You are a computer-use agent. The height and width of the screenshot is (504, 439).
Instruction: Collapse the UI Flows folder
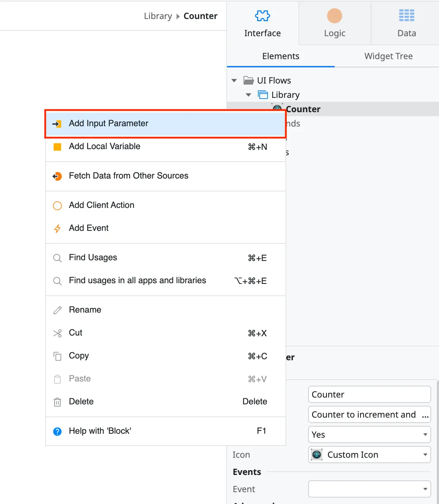click(x=234, y=80)
